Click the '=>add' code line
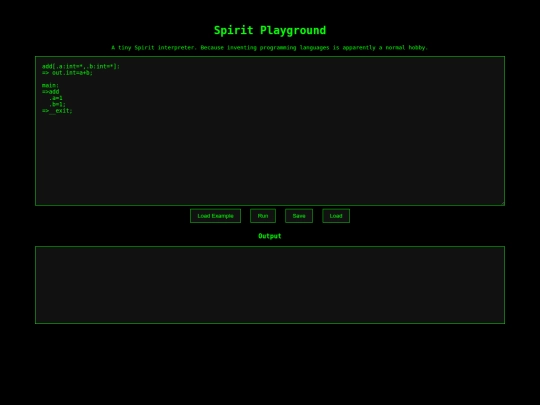Image resolution: width=540 pixels, height=405 pixels. 51,92
